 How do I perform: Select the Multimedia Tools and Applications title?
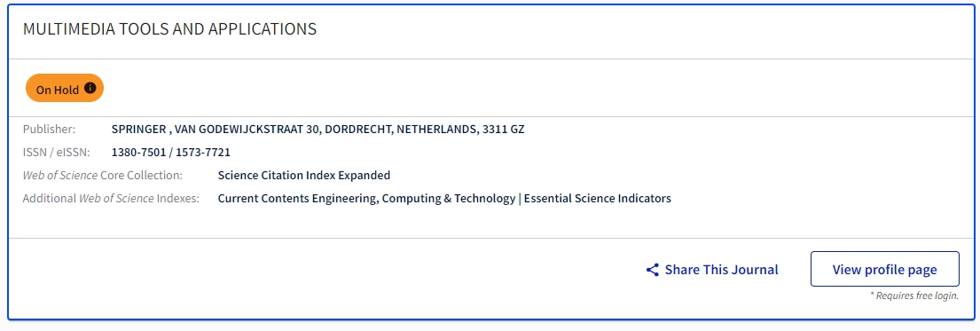169,28
